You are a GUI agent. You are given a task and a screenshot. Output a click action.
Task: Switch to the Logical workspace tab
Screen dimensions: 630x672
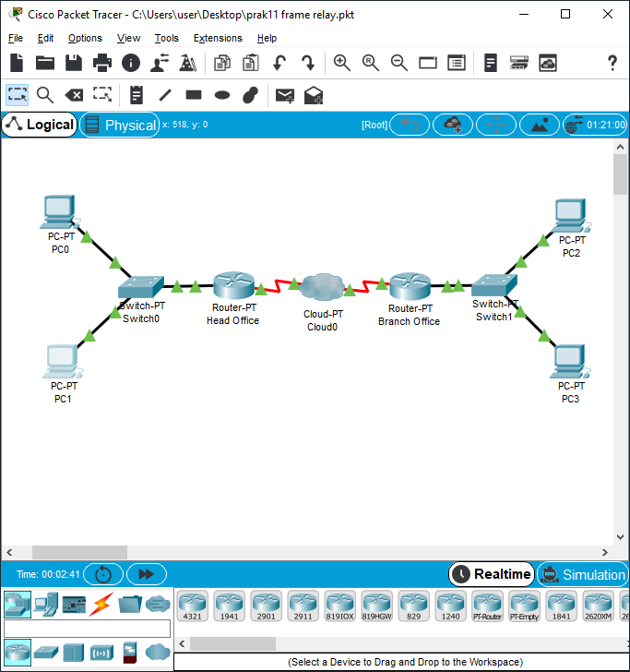[x=40, y=125]
